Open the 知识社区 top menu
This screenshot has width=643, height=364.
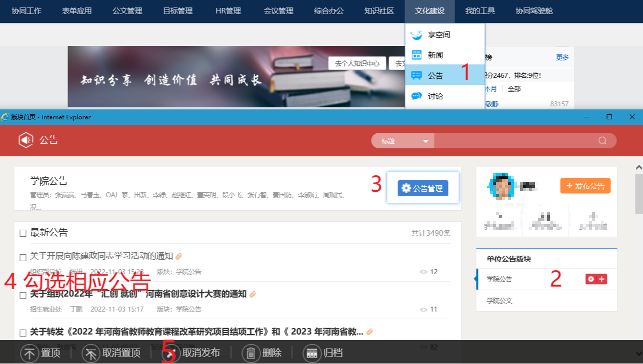(x=379, y=11)
